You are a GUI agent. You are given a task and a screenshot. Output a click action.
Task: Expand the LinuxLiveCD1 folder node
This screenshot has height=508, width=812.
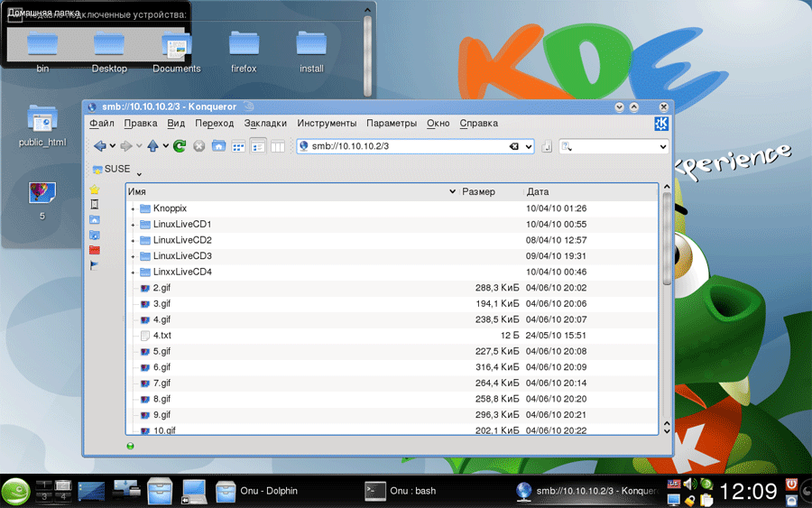click(x=134, y=226)
